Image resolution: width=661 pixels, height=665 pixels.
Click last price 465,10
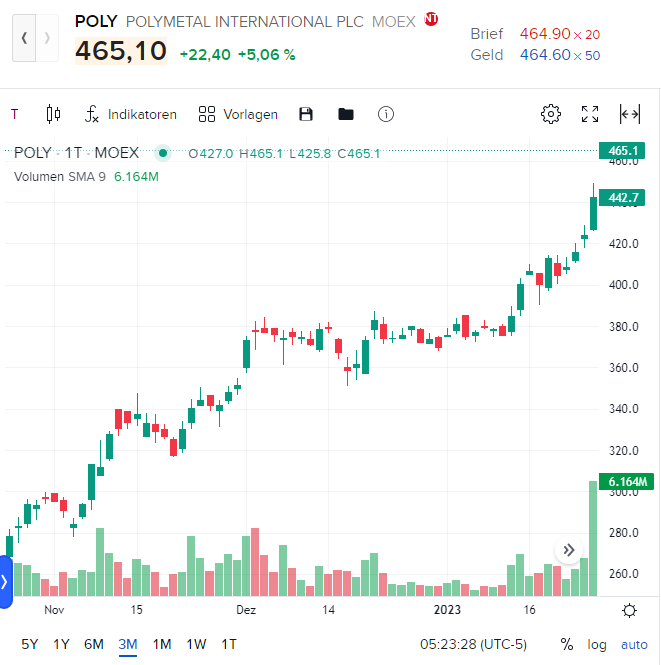point(121,51)
